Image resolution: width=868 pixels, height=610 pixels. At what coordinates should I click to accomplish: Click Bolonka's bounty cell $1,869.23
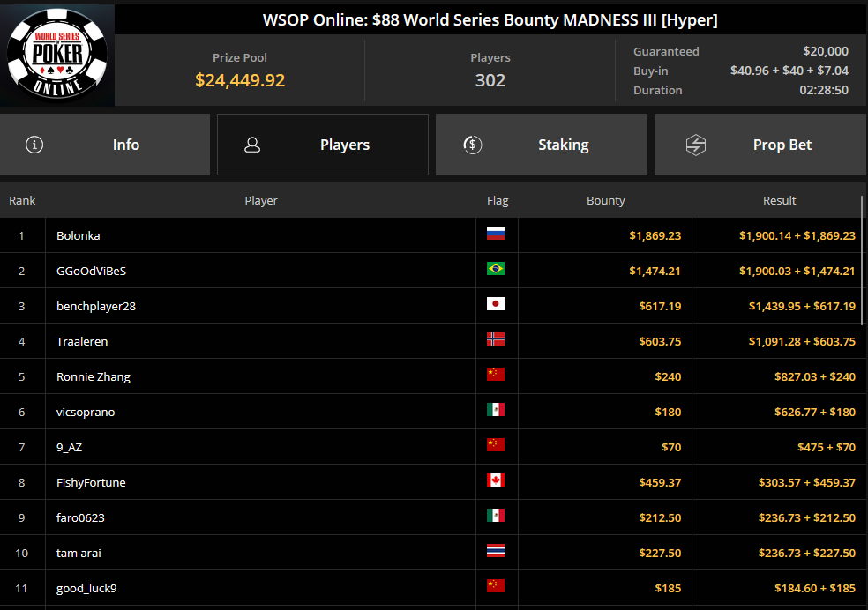click(655, 235)
